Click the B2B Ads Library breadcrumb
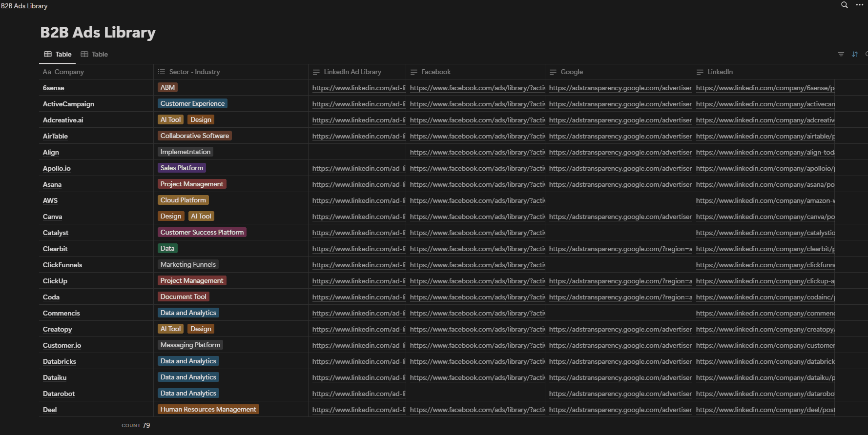This screenshot has height=435, width=868. click(x=24, y=6)
